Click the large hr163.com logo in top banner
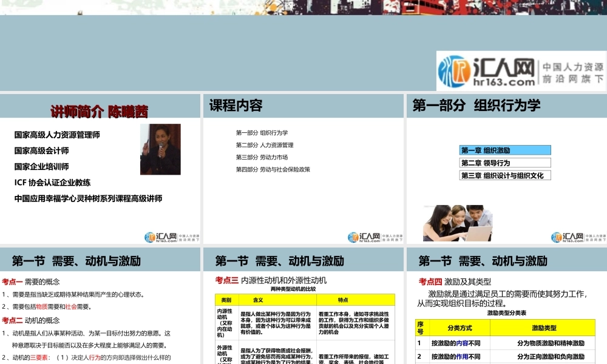Image resolution: width=607 pixels, height=364 pixels. (521, 71)
